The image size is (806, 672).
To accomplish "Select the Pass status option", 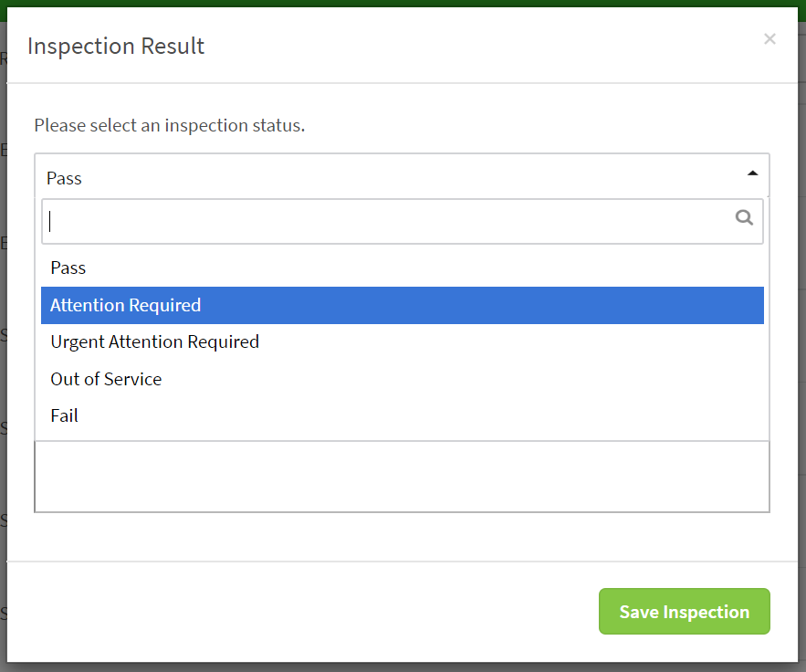I will [x=68, y=268].
